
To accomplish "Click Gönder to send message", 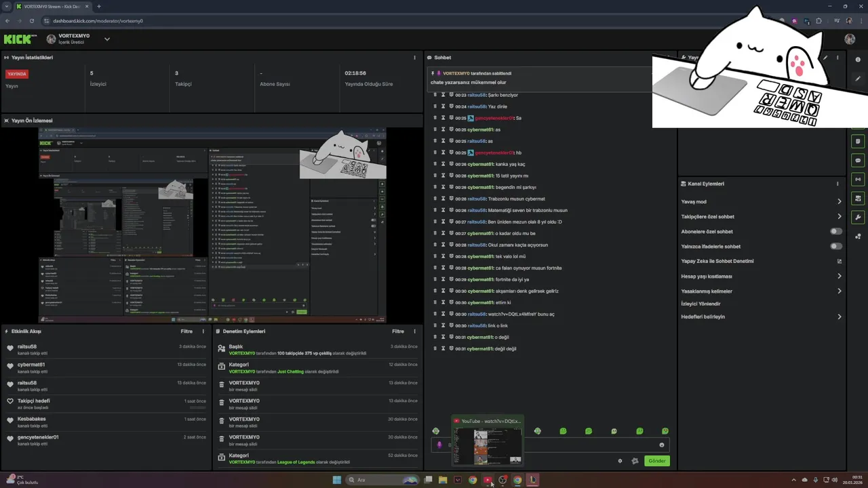I will coord(656,461).
